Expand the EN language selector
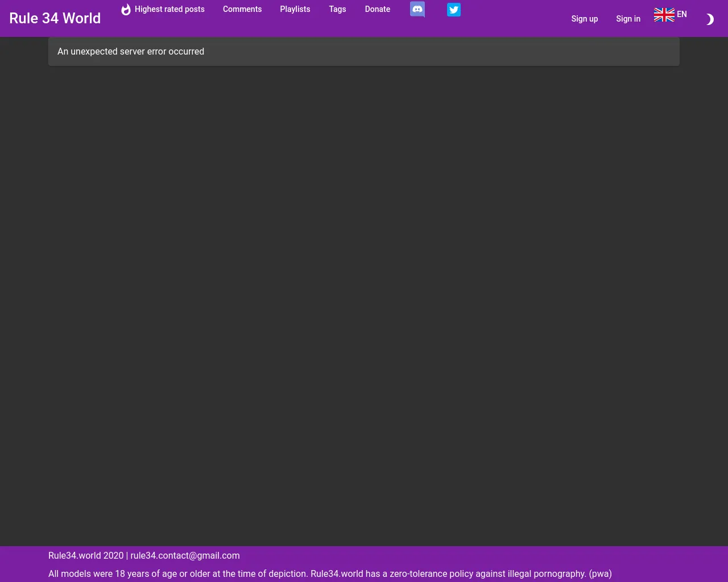728x582 pixels. 682,14
